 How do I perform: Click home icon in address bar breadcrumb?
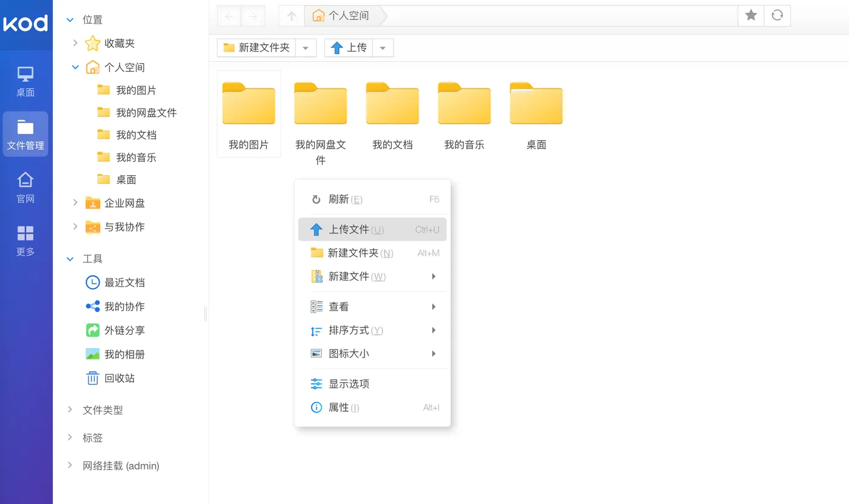(318, 16)
